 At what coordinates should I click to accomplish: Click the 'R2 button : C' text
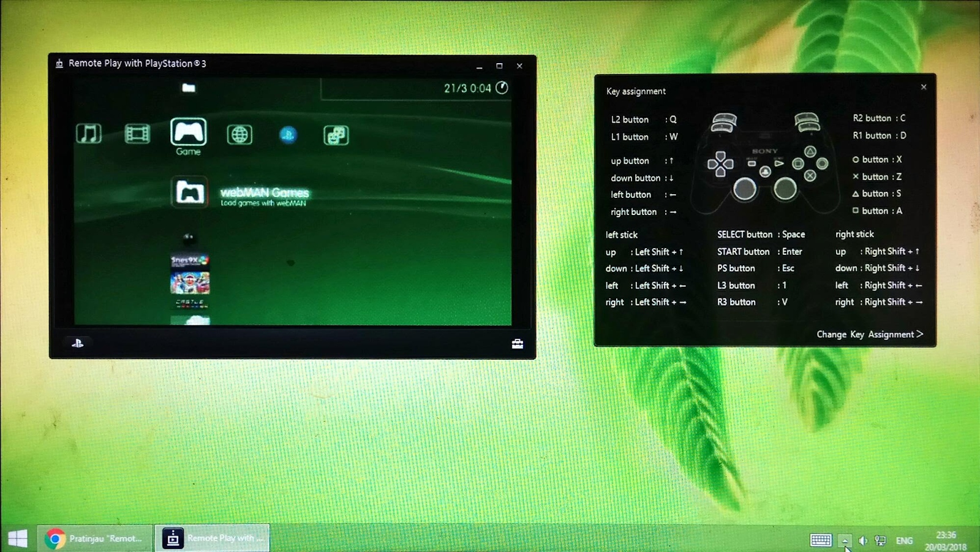click(x=880, y=118)
